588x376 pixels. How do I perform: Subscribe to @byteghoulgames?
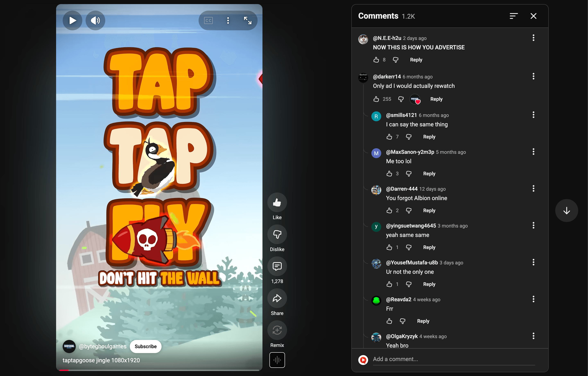click(146, 346)
